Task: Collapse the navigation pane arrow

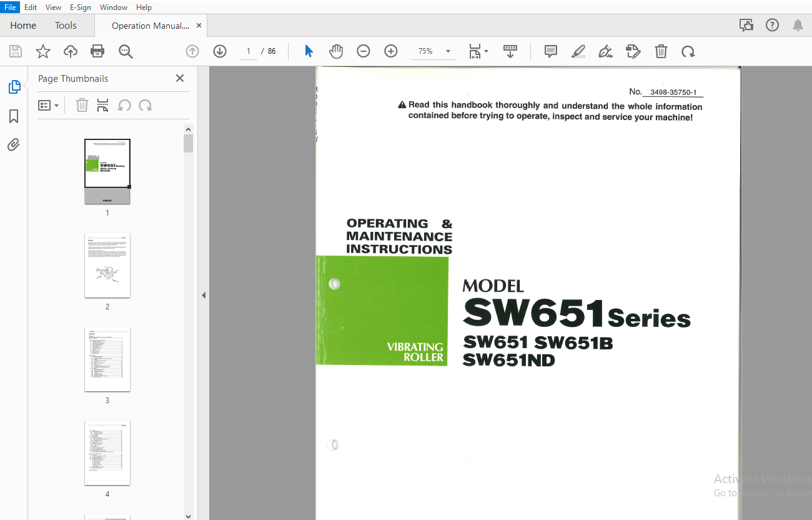Action: pos(203,295)
